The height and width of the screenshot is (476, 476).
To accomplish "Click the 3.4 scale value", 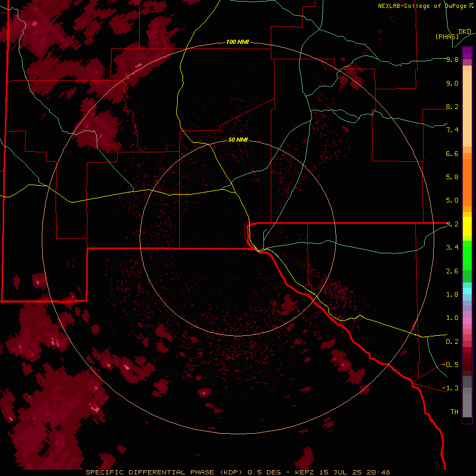I will (x=452, y=248).
